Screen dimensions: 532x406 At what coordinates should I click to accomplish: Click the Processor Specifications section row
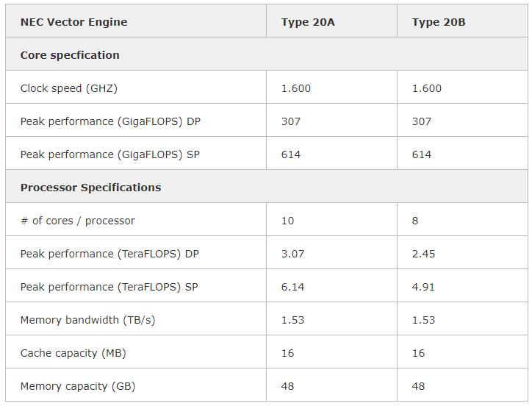[266, 187]
